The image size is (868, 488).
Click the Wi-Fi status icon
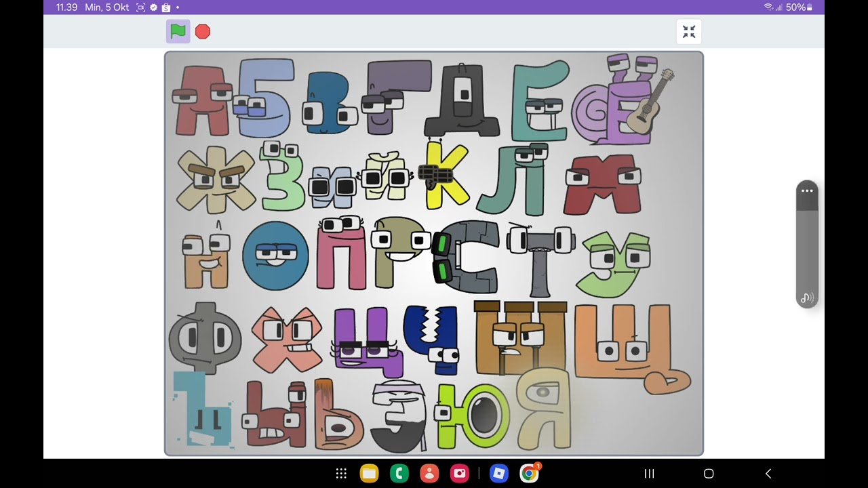coord(768,7)
